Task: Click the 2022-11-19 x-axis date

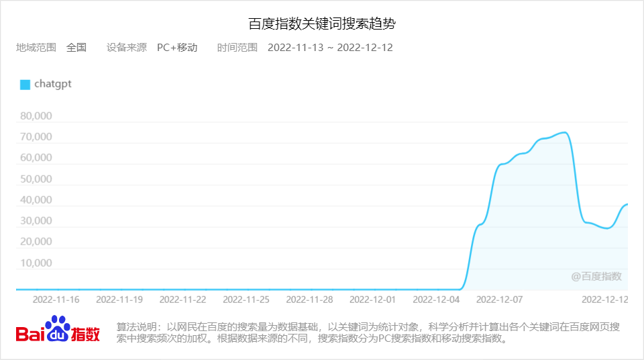Action: pos(119,300)
